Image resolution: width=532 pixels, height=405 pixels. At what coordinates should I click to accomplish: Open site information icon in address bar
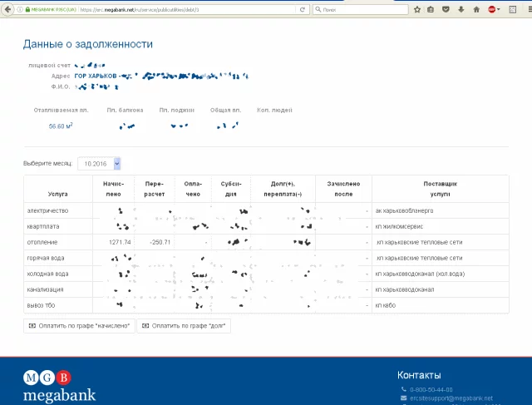[20, 9]
